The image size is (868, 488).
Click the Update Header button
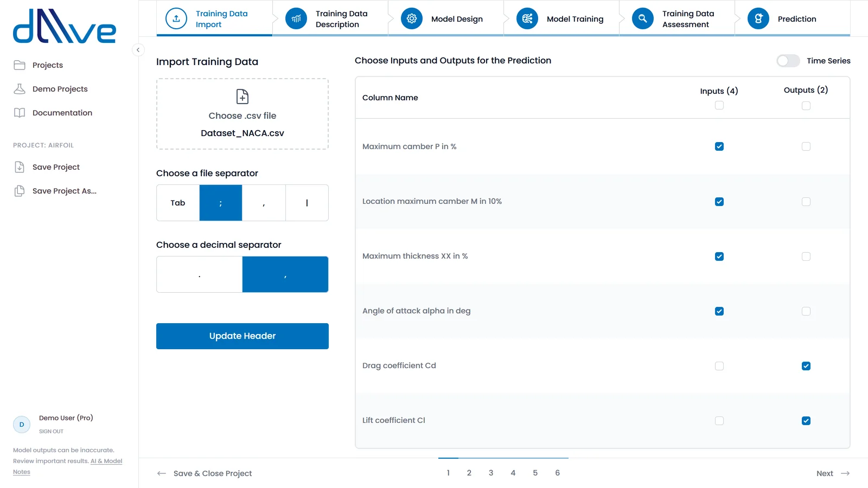(x=242, y=336)
